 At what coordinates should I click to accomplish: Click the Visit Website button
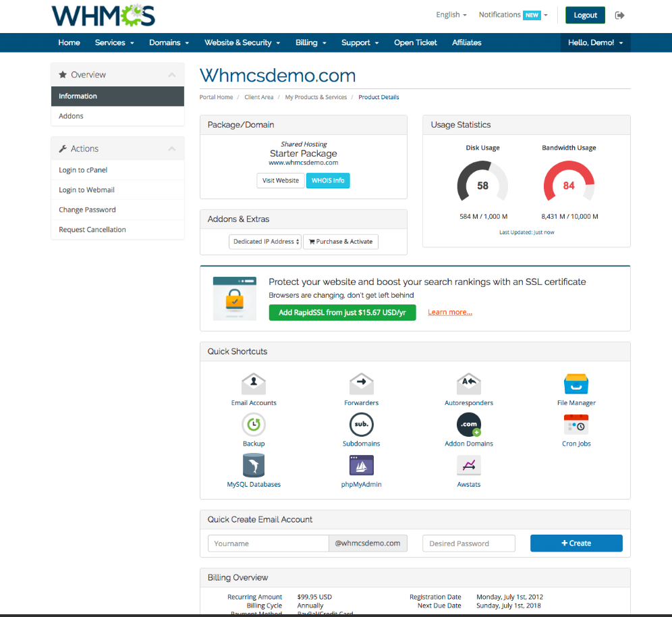[281, 180]
